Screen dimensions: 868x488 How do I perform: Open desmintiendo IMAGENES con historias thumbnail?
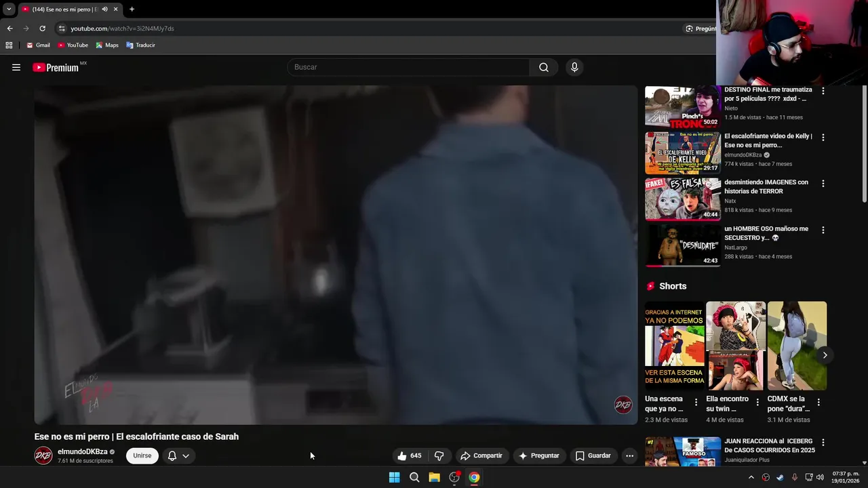(683, 200)
